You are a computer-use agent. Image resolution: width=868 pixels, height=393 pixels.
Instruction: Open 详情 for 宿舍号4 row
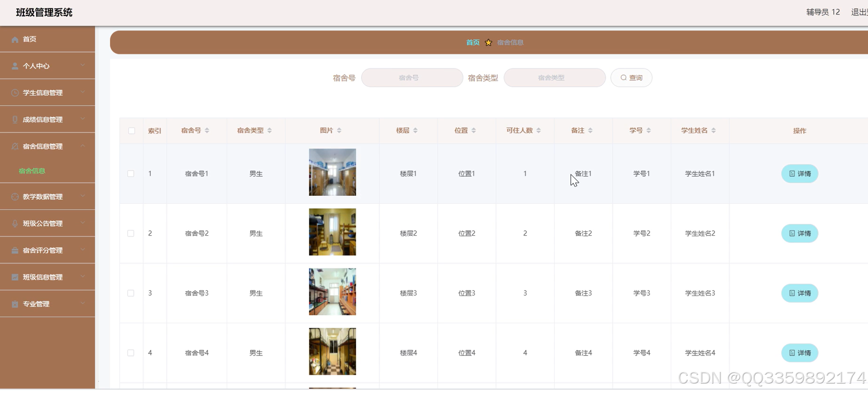(800, 353)
